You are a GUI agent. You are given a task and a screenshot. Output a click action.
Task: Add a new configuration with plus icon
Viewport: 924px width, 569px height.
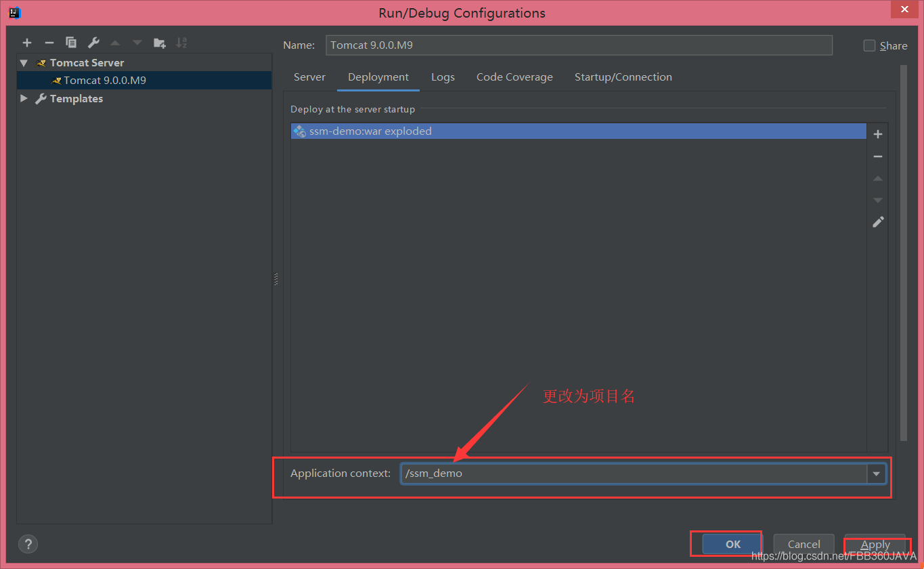tap(27, 43)
